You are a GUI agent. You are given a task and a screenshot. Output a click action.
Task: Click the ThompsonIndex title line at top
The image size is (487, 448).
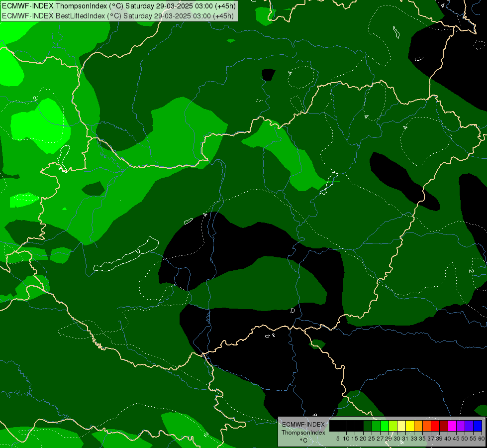pyautogui.click(x=119, y=6)
